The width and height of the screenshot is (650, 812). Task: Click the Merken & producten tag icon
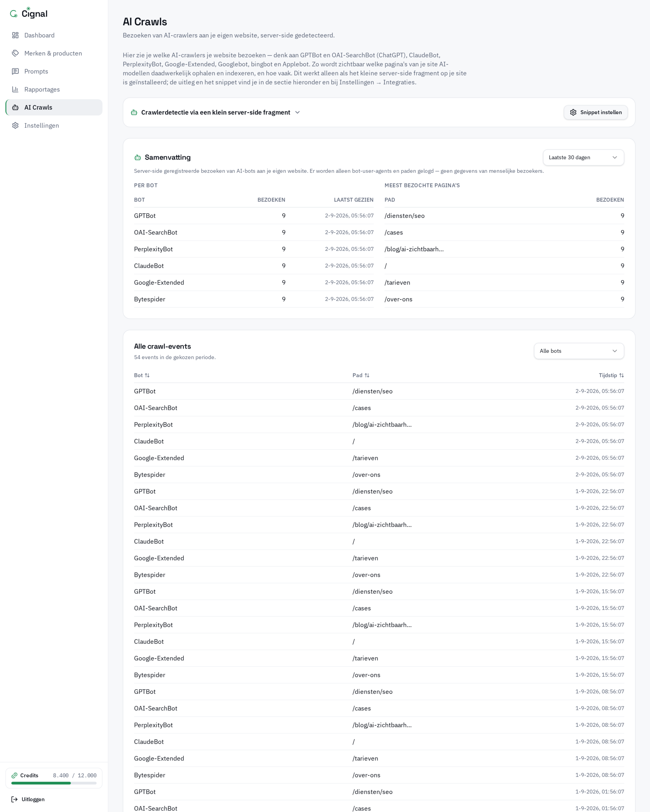coord(16,54)
